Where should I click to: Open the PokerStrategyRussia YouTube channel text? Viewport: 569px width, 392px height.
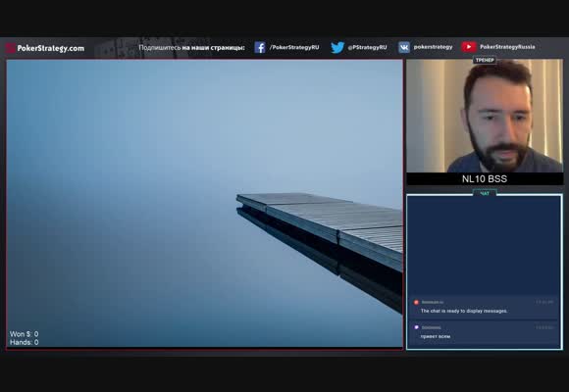coord(507,47)
